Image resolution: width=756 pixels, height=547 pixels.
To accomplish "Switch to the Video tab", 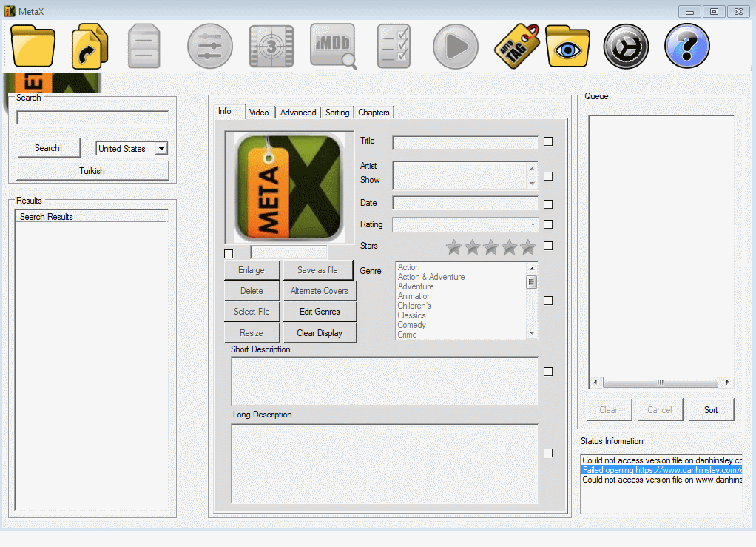I will (259, 113).
